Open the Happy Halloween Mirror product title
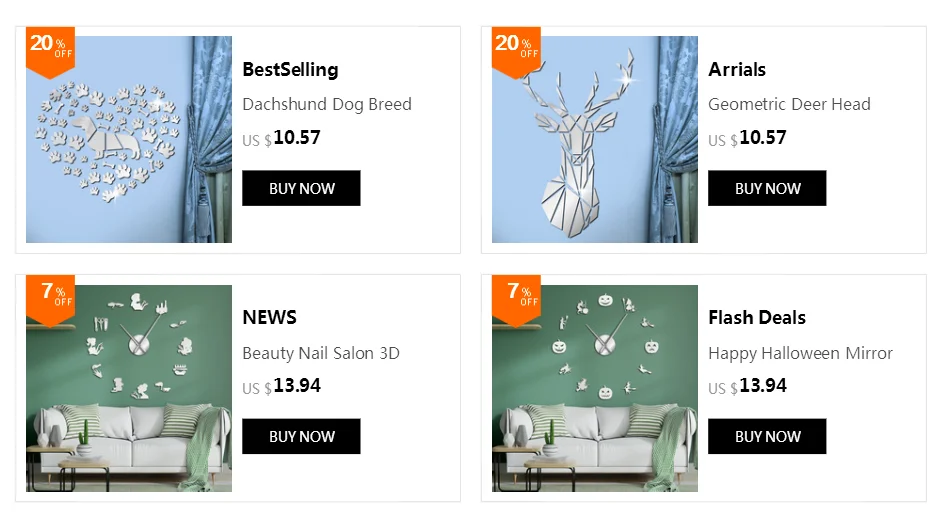Viewport: 943px width, 512px height. [x=800, y=353]
